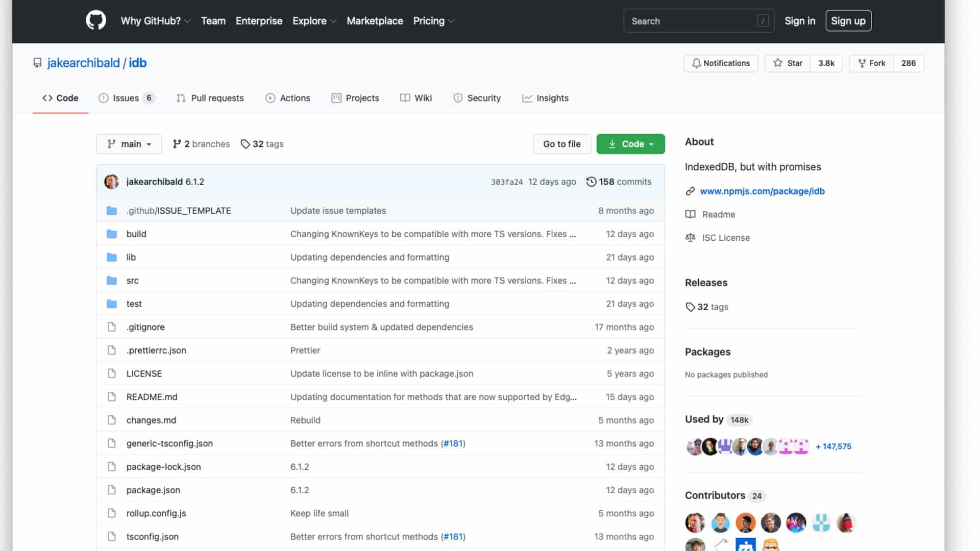Open the www.npmjs.com/package/idb link
Image resolution: width=980 pixels, height=551 pixels.
pyautogui.click(x=762, y=191)
